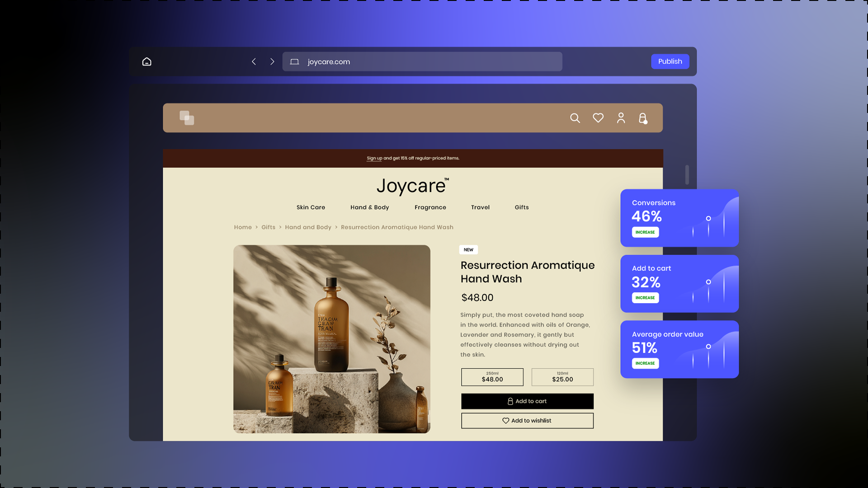Open the Skin Care menu

coord(311,207)
